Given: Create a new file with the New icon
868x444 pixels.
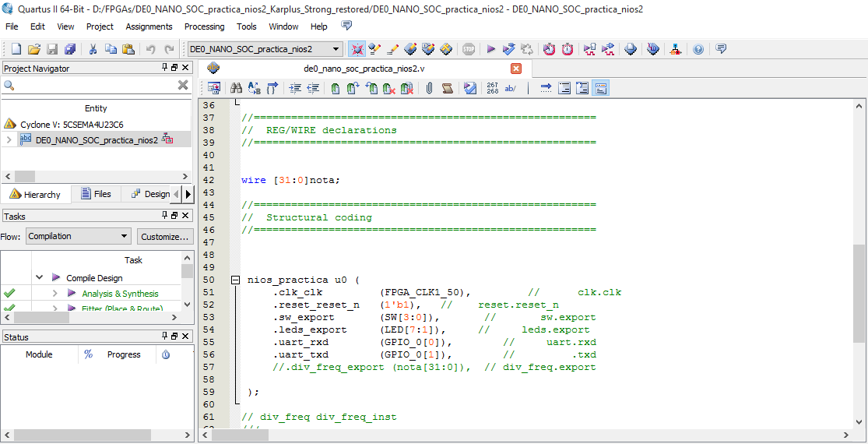Looking at the screenshot, I should [x=16, y=49].
